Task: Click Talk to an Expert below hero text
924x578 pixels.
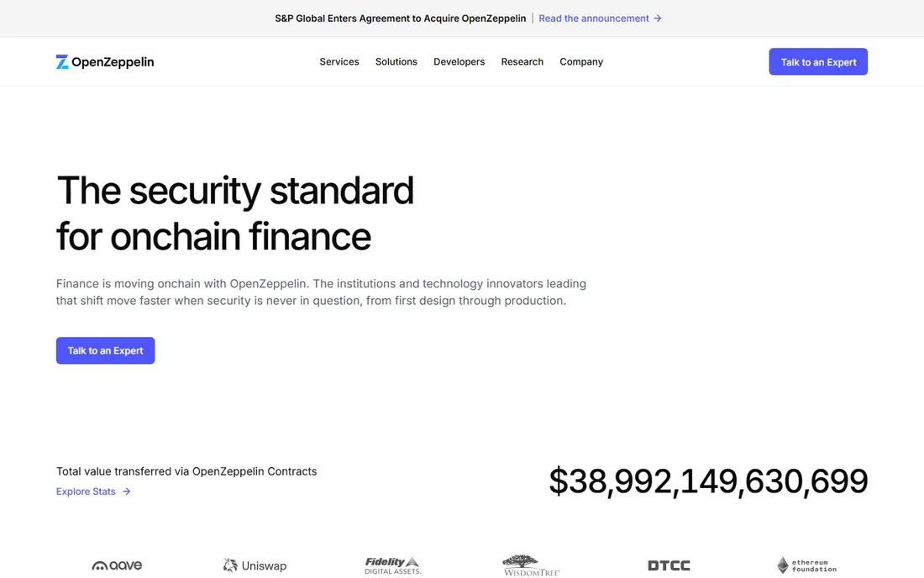Action: point(106,350)
